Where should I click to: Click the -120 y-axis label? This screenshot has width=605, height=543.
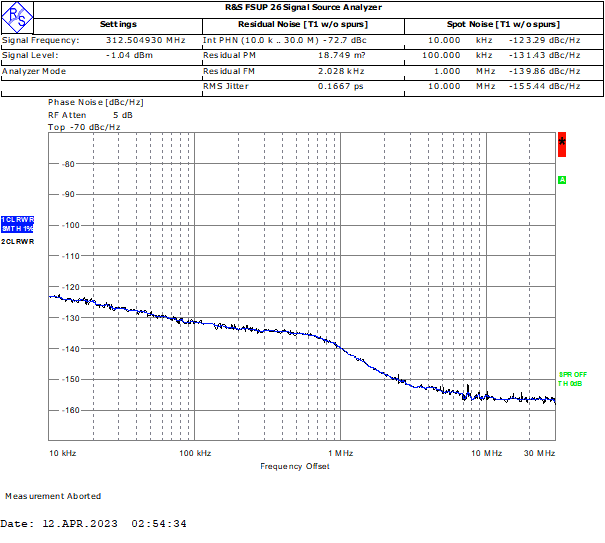point(71,287)
